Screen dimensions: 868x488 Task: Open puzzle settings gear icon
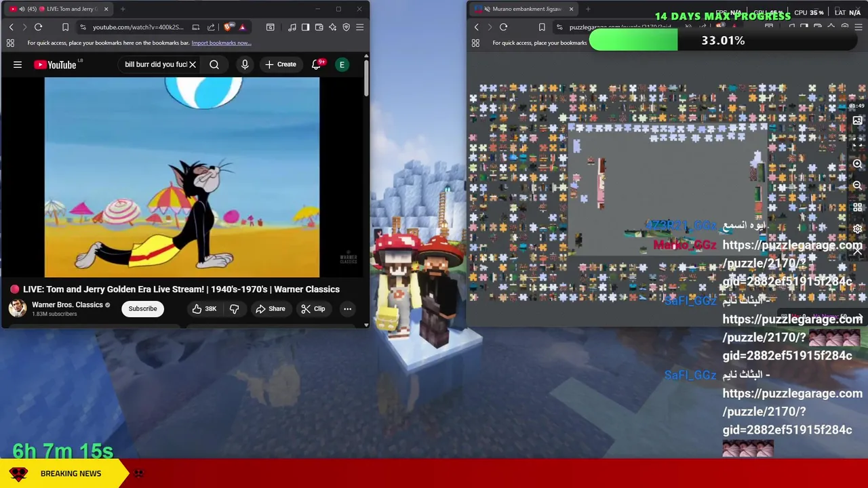pos(857,228)
